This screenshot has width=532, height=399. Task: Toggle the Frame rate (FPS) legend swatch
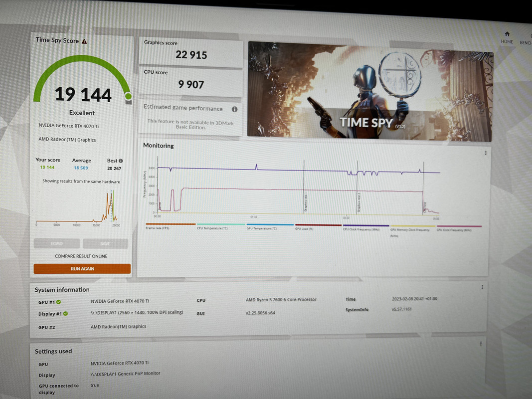(171, 224)
